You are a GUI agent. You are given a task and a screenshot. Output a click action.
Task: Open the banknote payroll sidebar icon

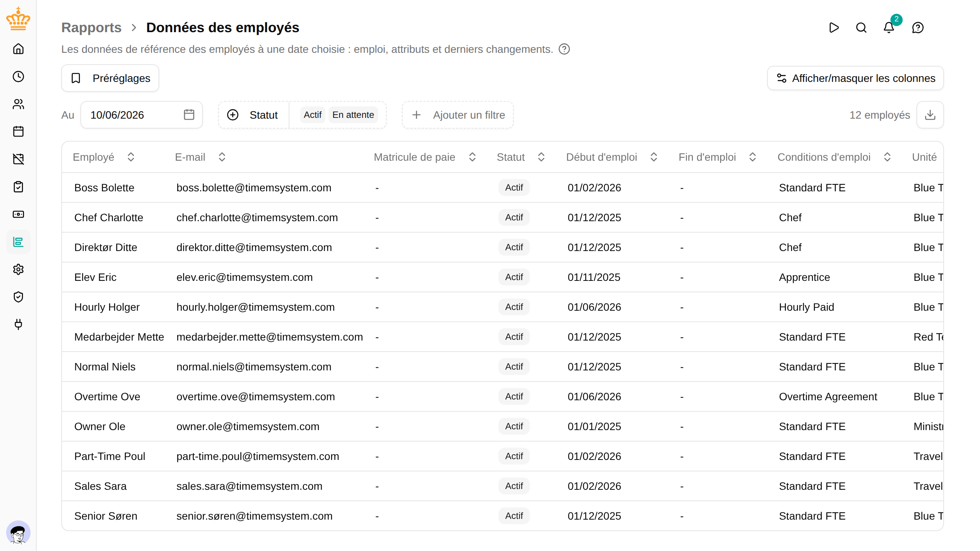(18, 214)
